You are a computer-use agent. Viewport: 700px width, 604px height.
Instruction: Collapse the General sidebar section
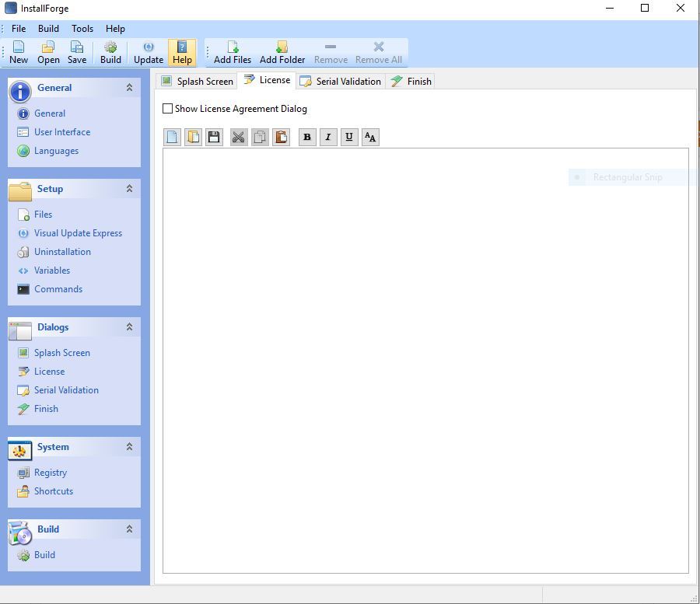[129, 87]
